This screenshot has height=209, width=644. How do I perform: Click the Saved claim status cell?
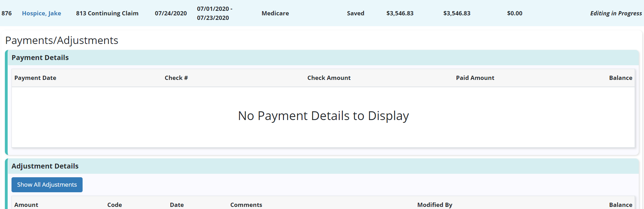pos(355,13)
